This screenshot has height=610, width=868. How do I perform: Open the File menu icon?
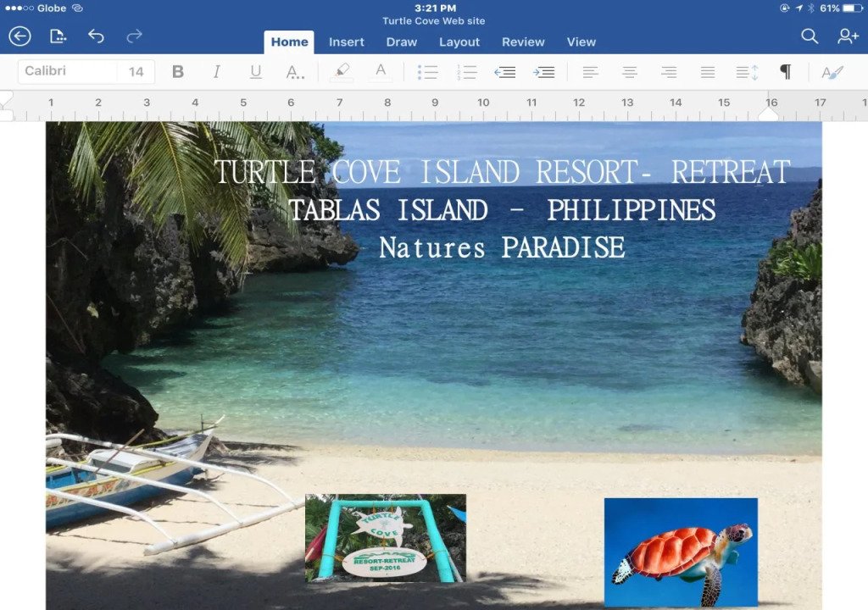tap(58, 36)
